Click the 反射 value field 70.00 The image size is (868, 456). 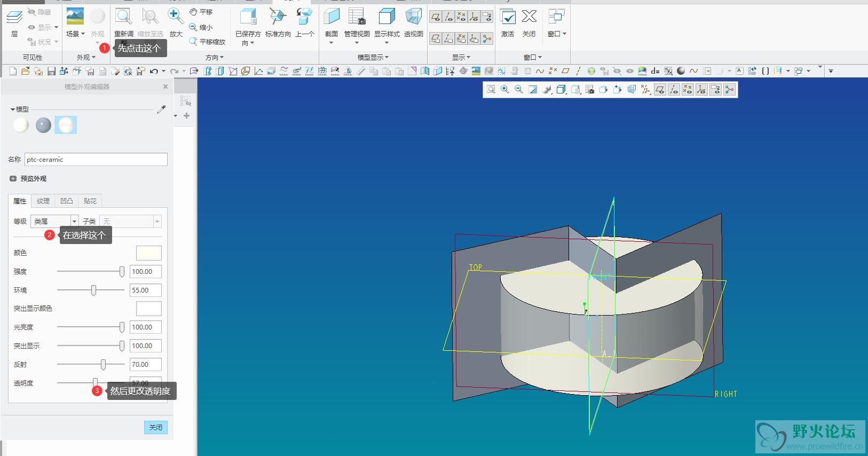(146, 364)
